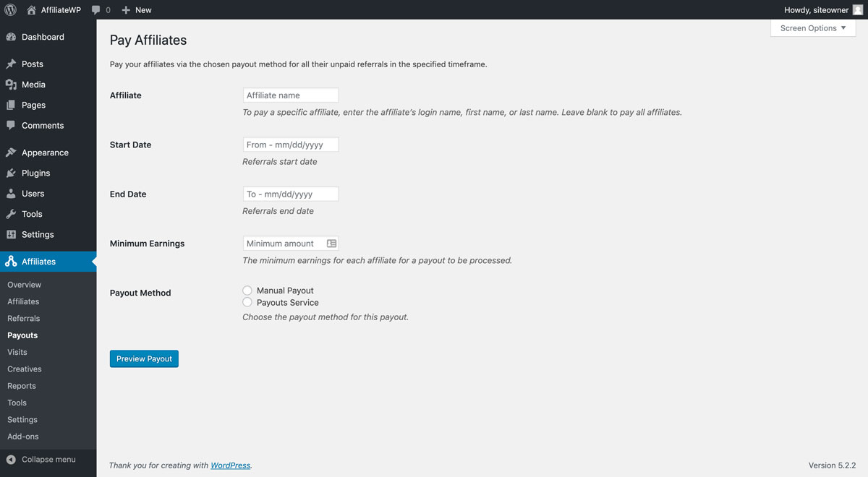Click the Start Date From field
This screenshot has height=477, width=868.
click(x=291, y=145)
